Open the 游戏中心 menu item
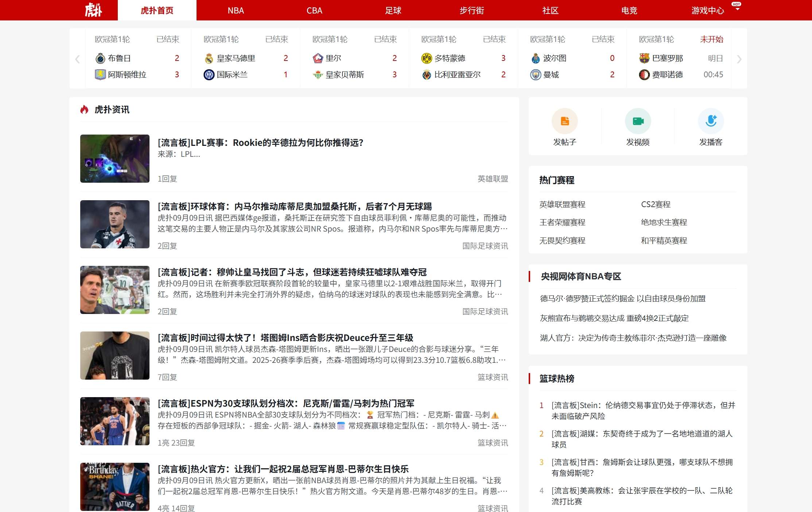Screen dimensions: 812x512 [708, 10]
